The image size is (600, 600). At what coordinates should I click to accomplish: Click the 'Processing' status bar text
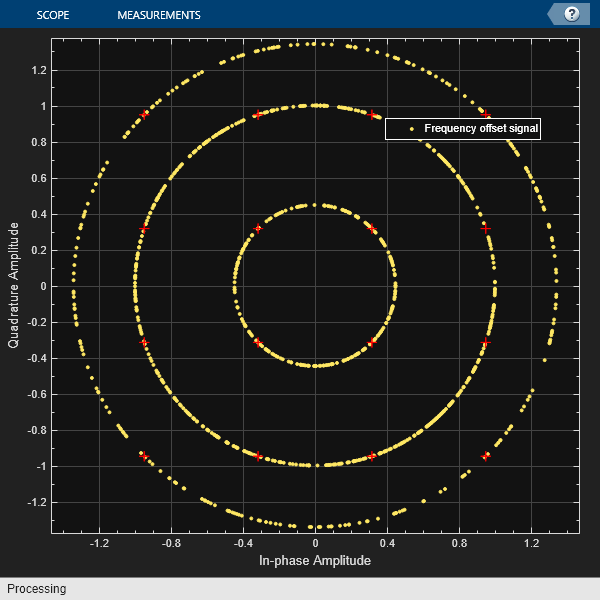[37, 589]
